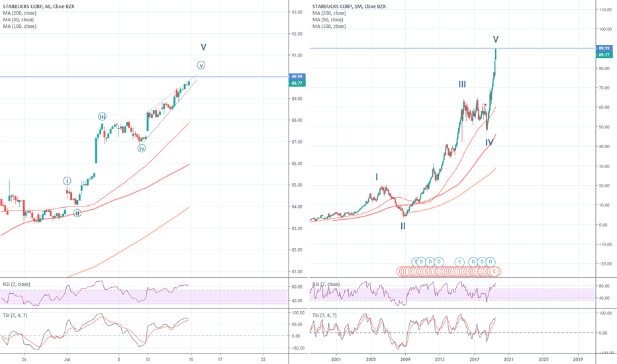Select blue horizontal line on monthly chart

click(x=453, y=48)
